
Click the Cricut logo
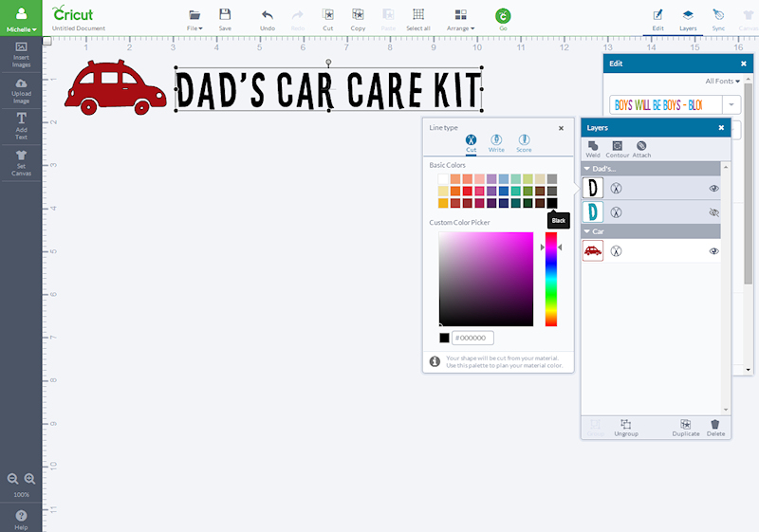pos(73,13)
